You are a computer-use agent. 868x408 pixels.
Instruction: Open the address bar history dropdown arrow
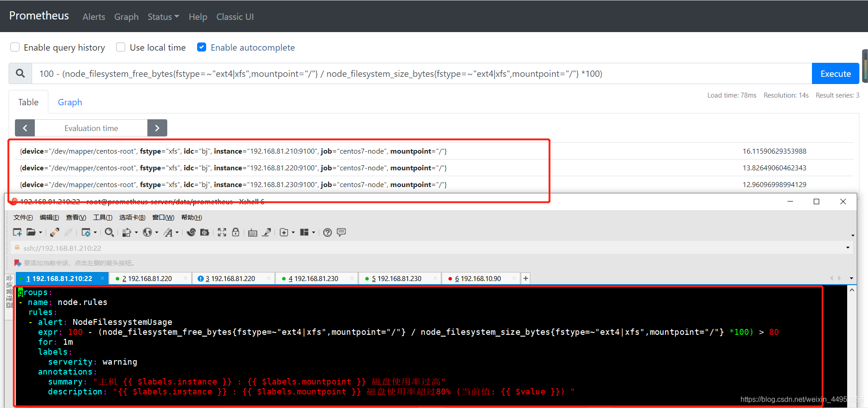click(x=848, y=248)
